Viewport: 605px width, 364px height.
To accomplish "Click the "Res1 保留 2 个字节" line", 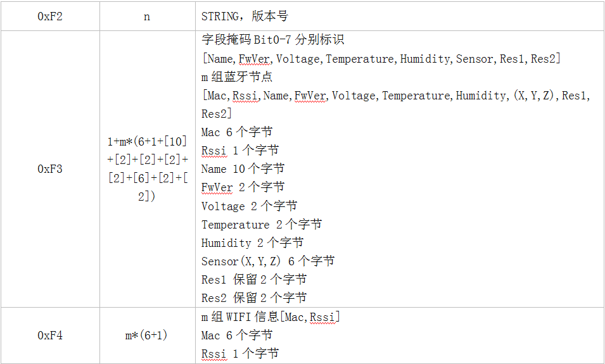I will tap(254, 280).
